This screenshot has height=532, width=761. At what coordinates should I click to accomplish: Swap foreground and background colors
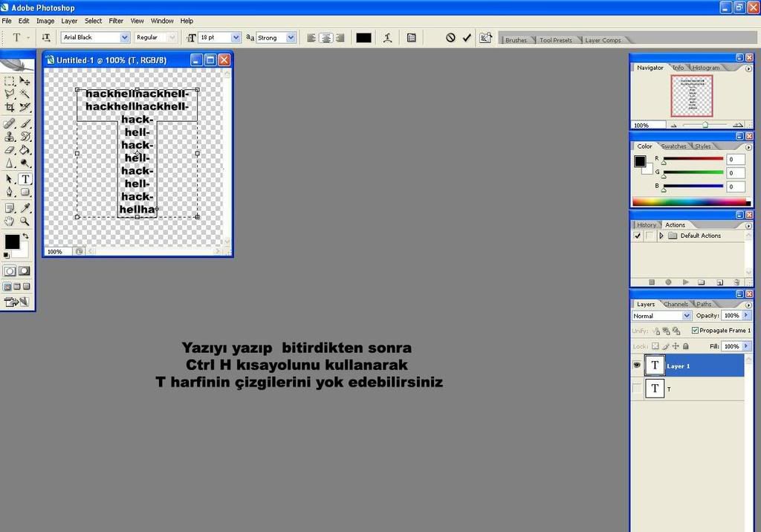pyautogui.click(x=25, y=236)
